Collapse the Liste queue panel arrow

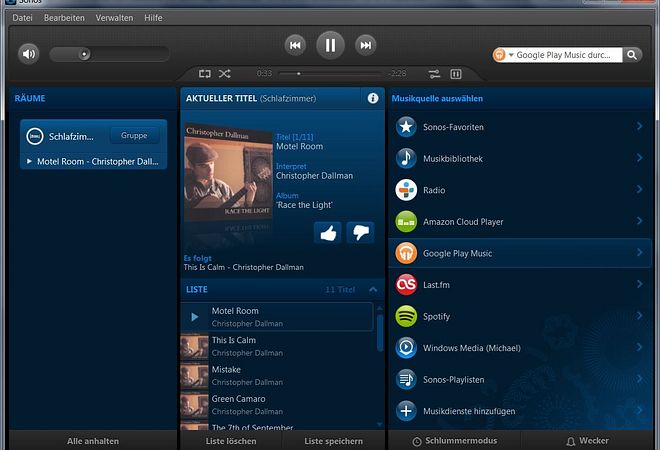373,289
